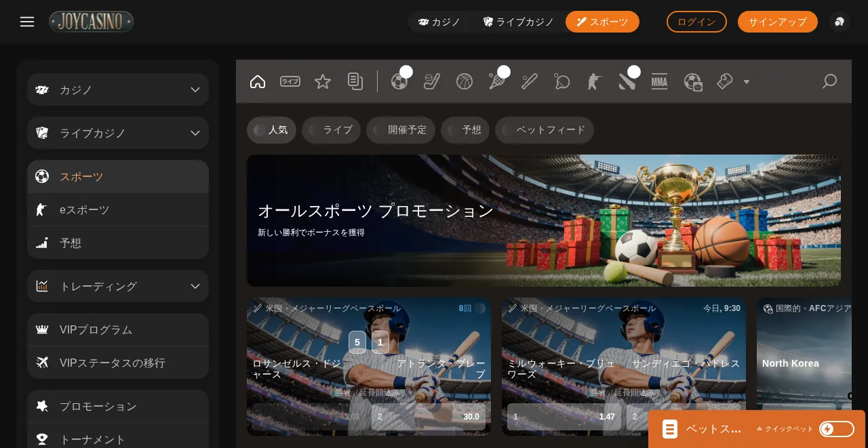Go to the sports home icon
Image resolution: width=868 pixels, height=448 pixels.
click(258, 81)
